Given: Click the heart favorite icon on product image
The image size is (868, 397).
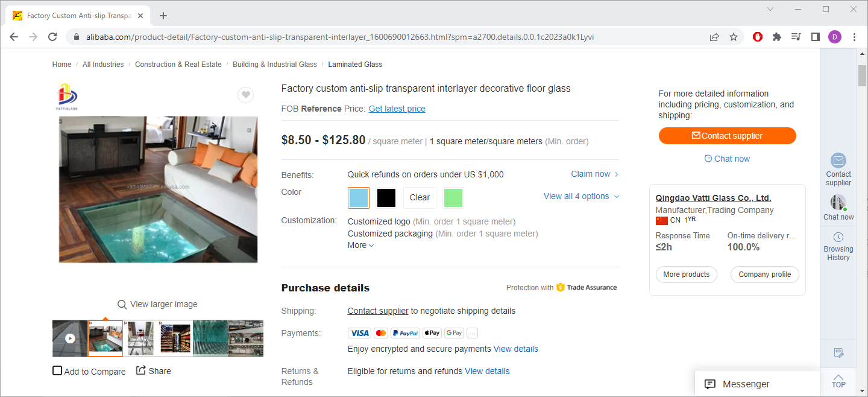Looking at the screenshot, I should tap(245, 95).
